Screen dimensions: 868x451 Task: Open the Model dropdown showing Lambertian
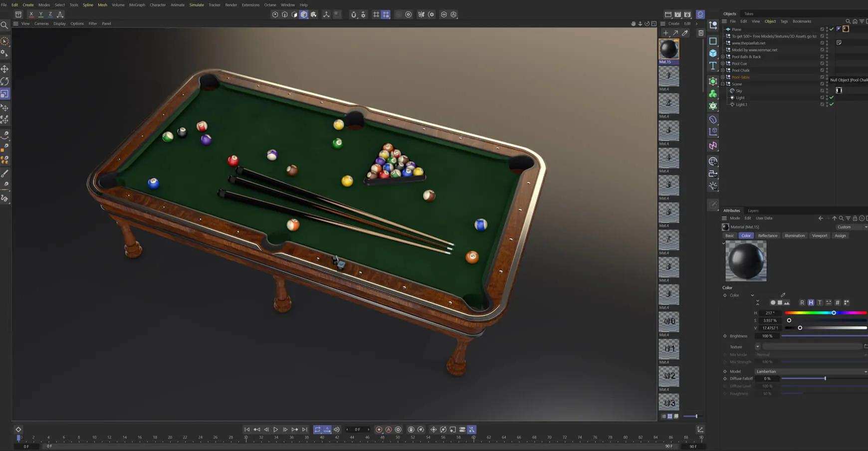click(811, 372)
